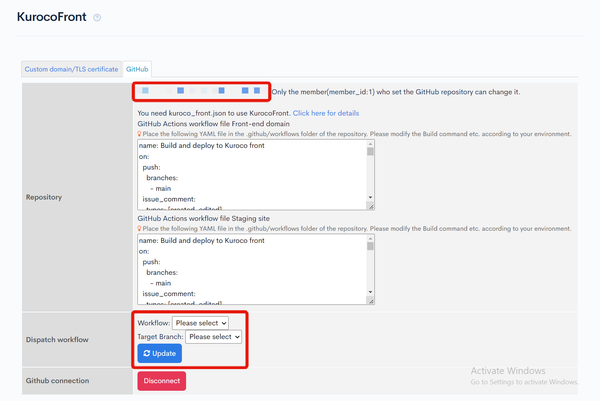Click lightbulb hint icon above Front-end domain YAML
This screenshot has height=401, width=600.
tap(139, 134)
